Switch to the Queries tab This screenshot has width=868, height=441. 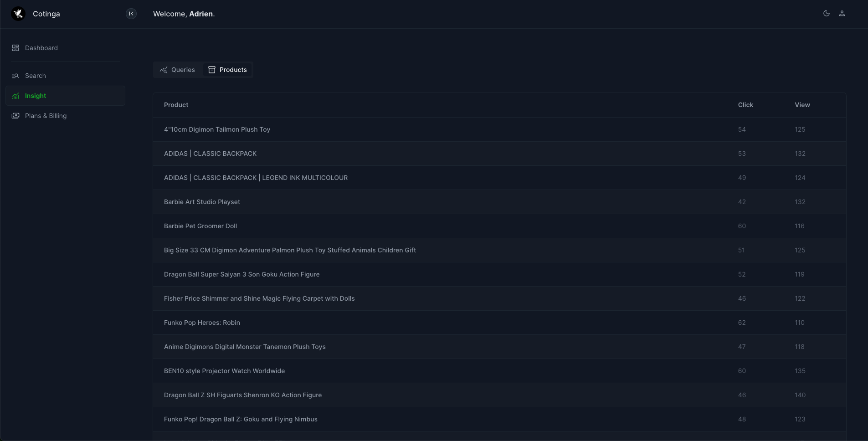178,70
